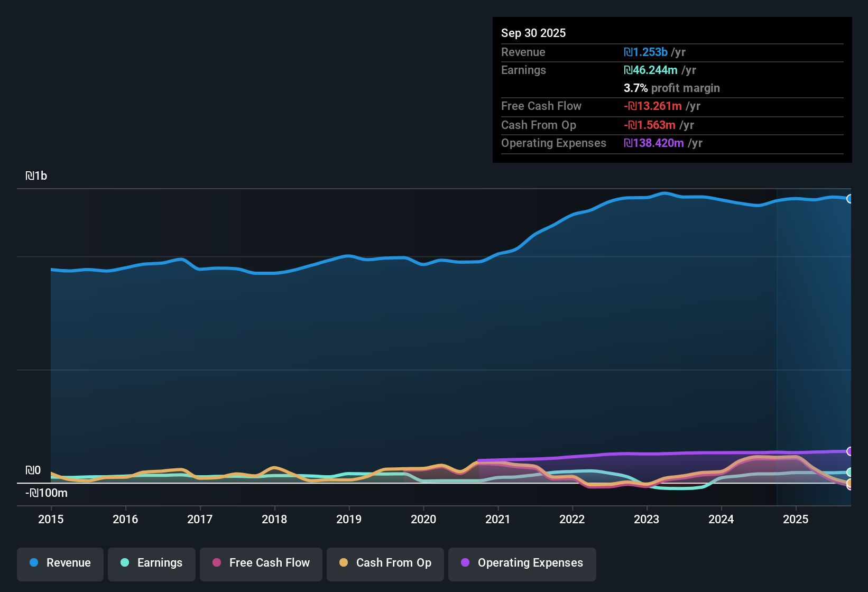Image resolution: width=868 pixels, height=592 pixels.
Task: Select the 2020 year label
Action: coord(423,520)
